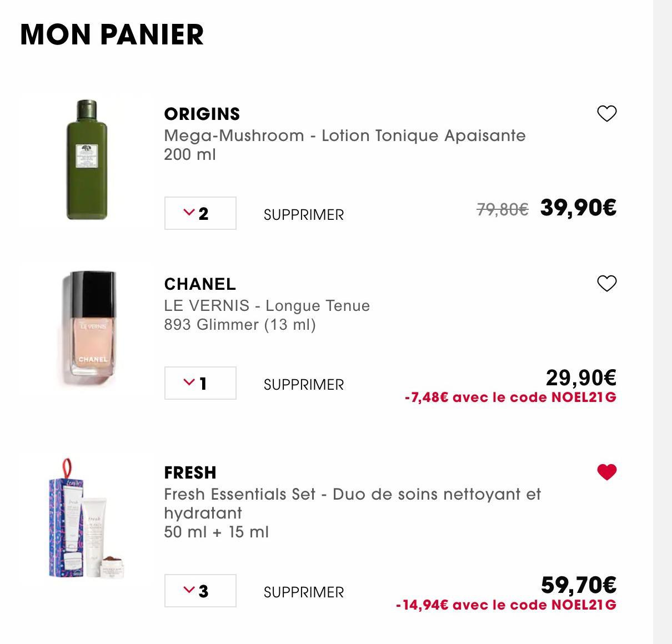
Task: Go to LE VERNIS Longue Tenue details
Action: coord(267,306)
